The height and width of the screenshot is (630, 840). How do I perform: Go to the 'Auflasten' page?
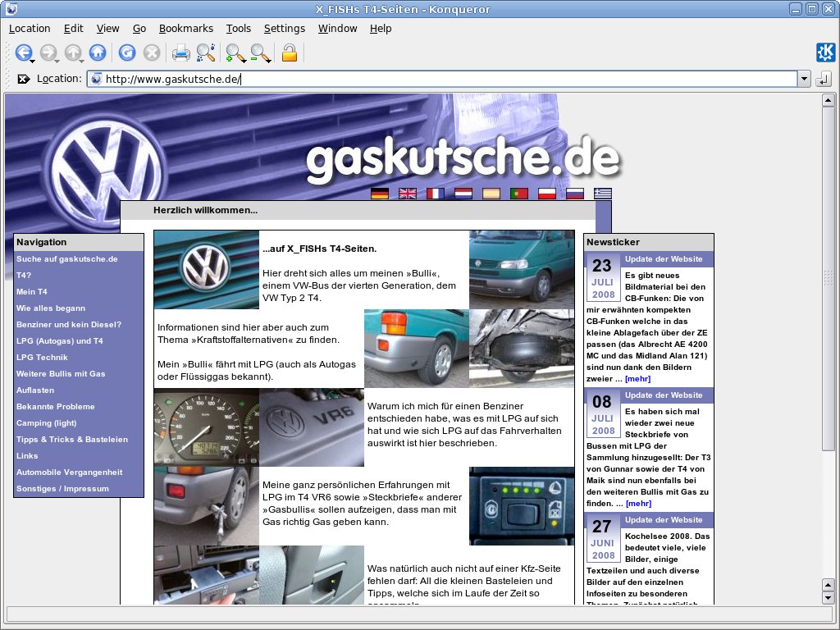[x=34, y=390]
